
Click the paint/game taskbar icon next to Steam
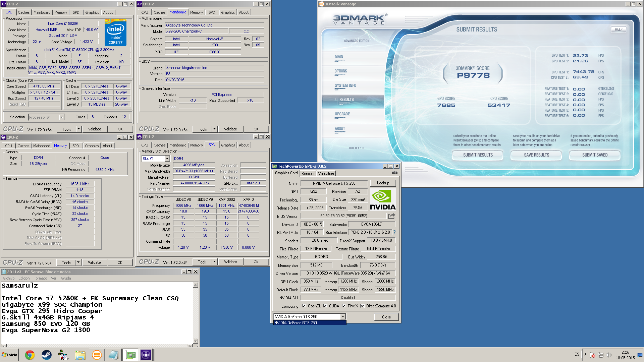tap(63, 355)
